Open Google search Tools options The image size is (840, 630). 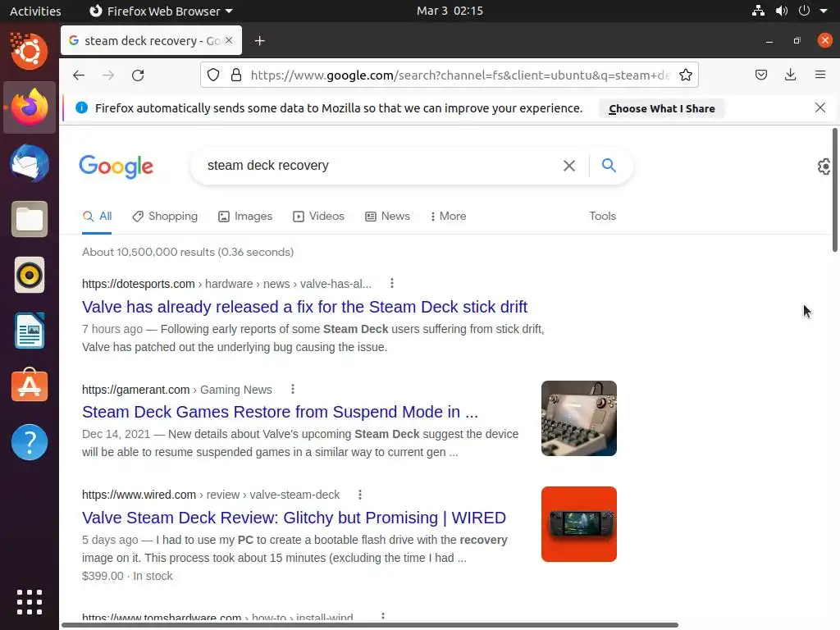[603, 216]
